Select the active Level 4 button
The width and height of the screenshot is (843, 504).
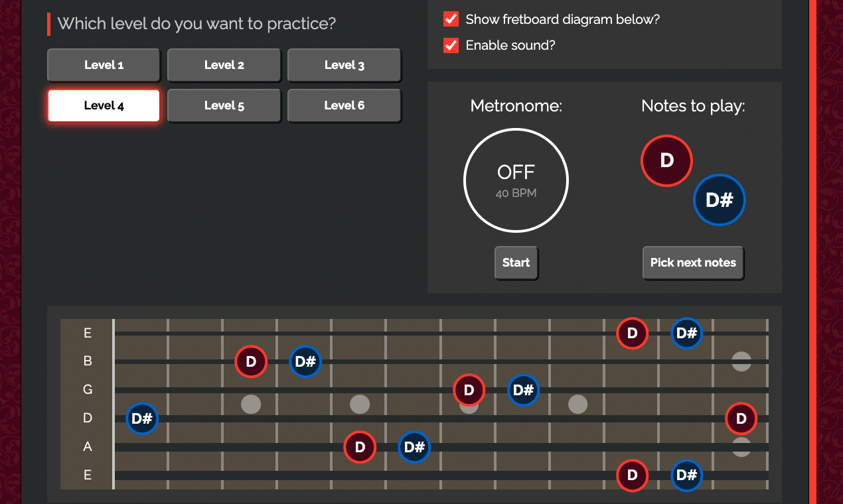coord(104,105)
